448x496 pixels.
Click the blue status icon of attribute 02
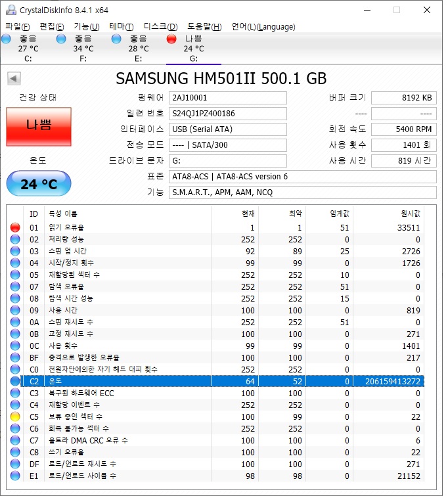pyautogui.click(x=15, y=239)
